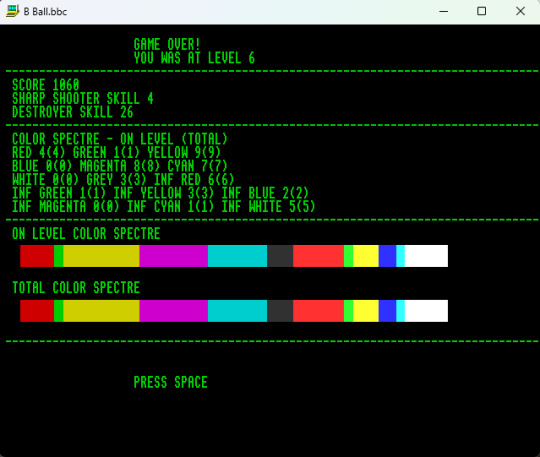540x457 pixels.
Task: Click the 'B Ball.bbc' window title text
Action: 45,12
